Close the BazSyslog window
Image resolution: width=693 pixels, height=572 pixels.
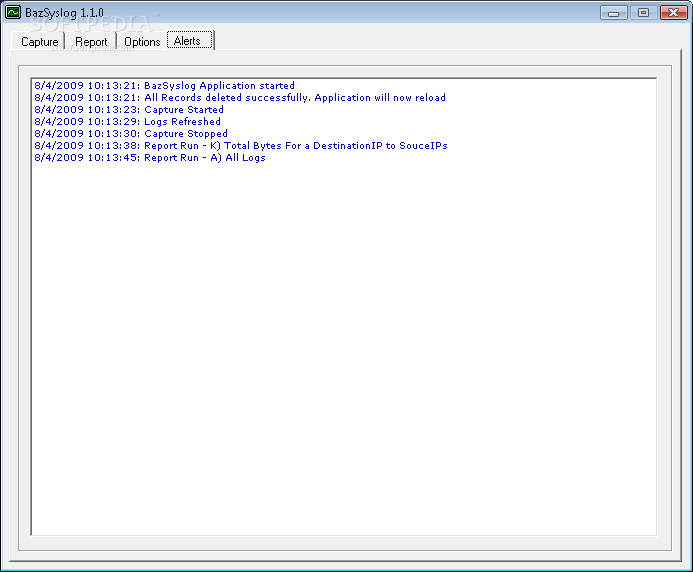coord(673,13)
